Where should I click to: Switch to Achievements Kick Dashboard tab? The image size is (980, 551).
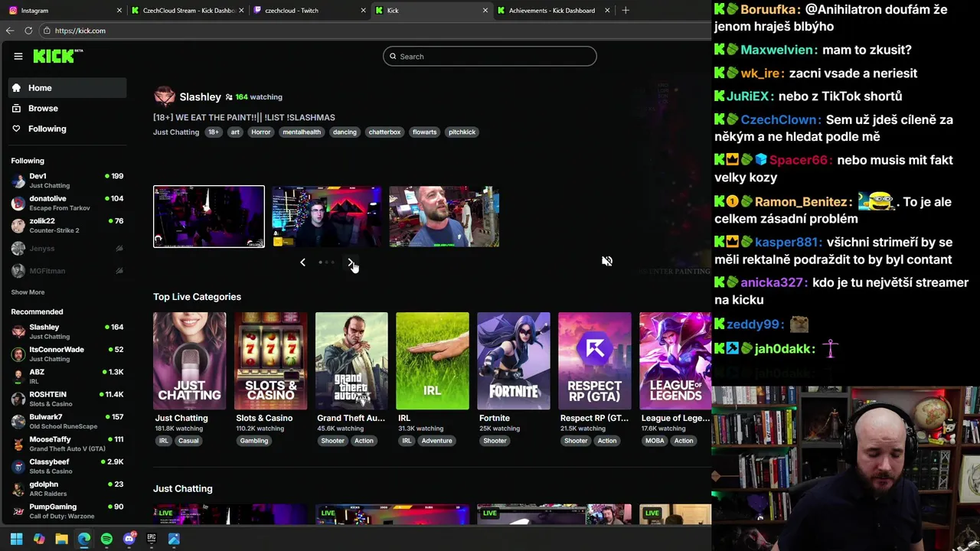tap(554, 11)
